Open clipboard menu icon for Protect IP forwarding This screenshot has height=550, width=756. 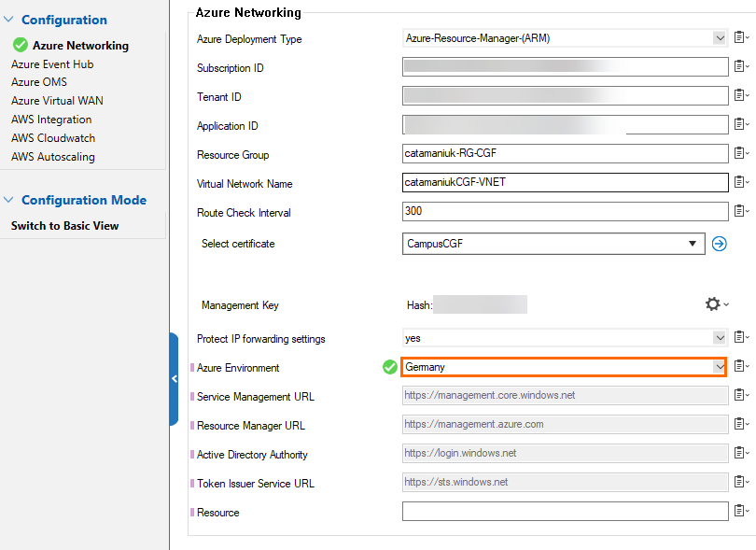[741, 337]
